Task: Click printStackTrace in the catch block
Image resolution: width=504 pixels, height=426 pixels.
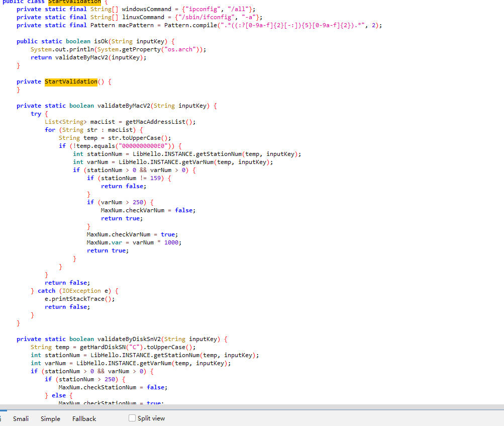Action: 78,299
